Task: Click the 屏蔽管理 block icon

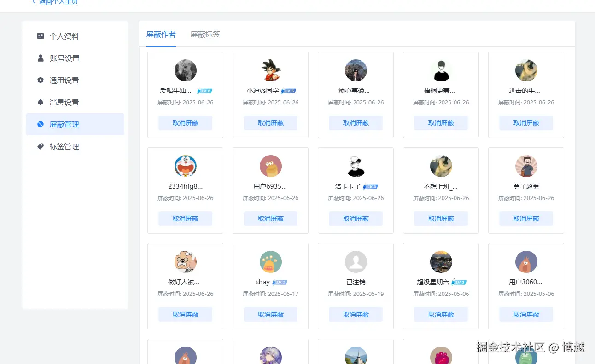Action: [41, 124]
